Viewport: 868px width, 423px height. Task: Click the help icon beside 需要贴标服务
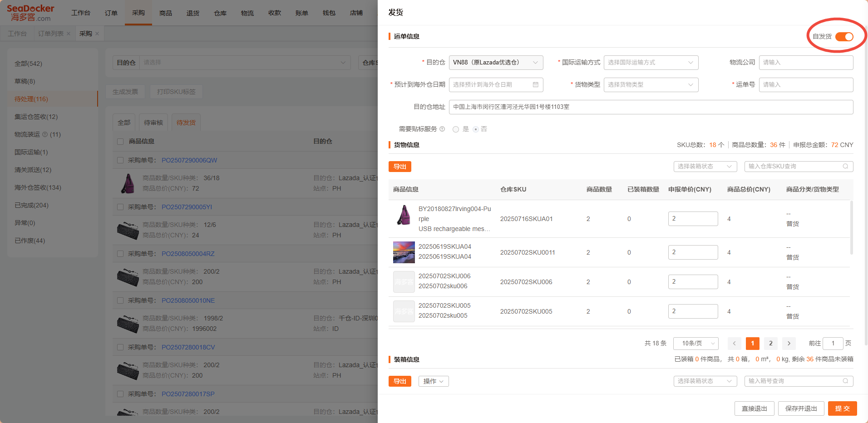(442, 129)
